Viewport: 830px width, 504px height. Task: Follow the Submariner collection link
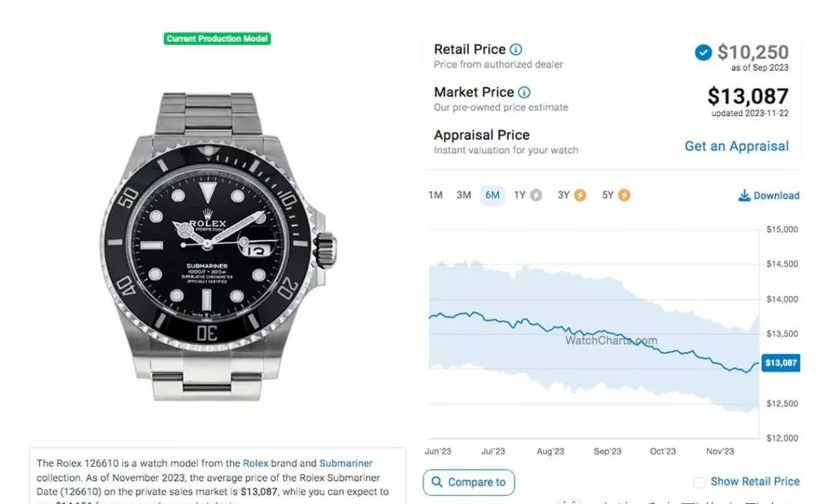point(346,463)
